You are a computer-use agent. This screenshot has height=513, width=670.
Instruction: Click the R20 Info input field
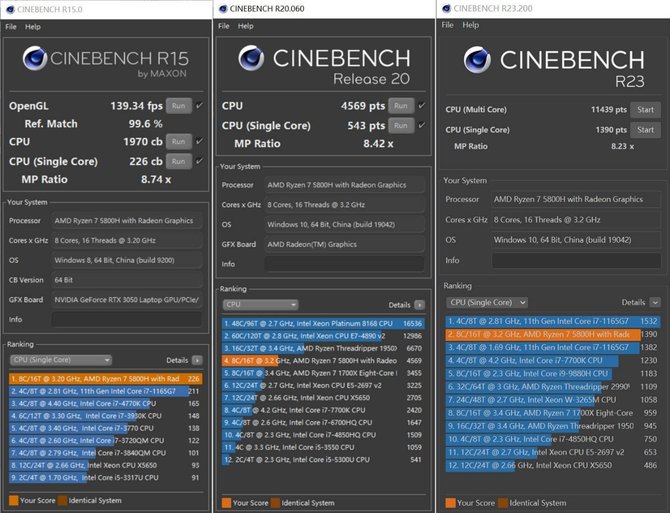(x=344, y=264)
